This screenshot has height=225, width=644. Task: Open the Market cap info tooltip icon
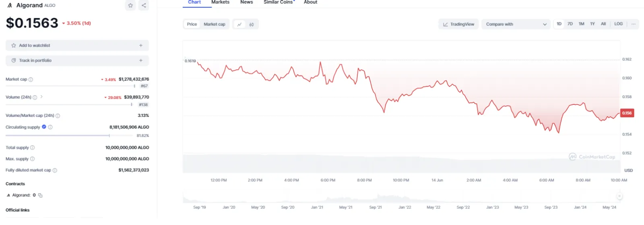pos(31,79)
